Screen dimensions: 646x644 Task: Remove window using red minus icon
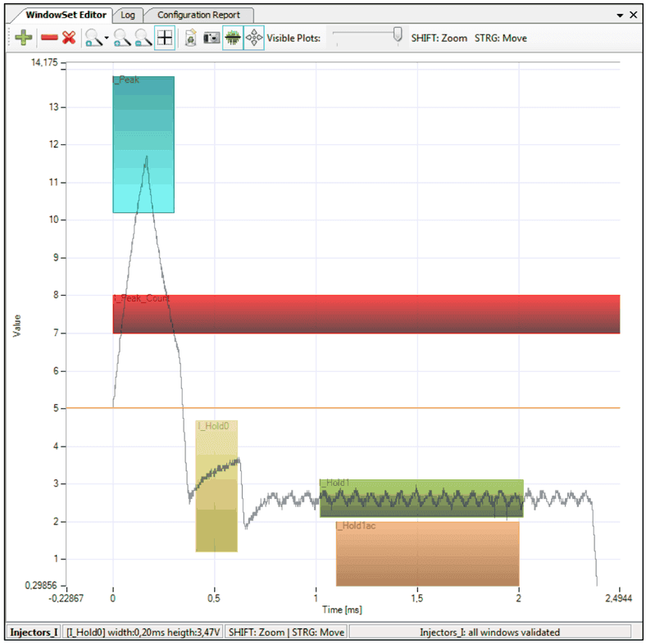[x=49, y=38]
